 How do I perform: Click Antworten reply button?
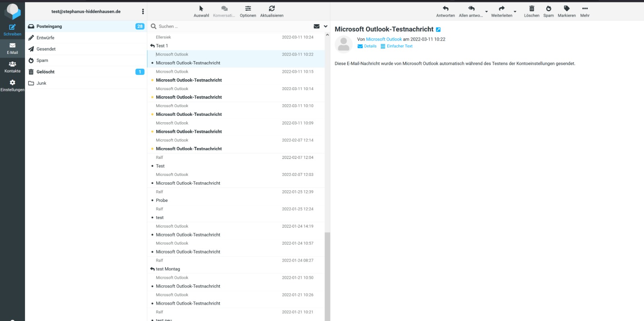click(x=446, y=11)
